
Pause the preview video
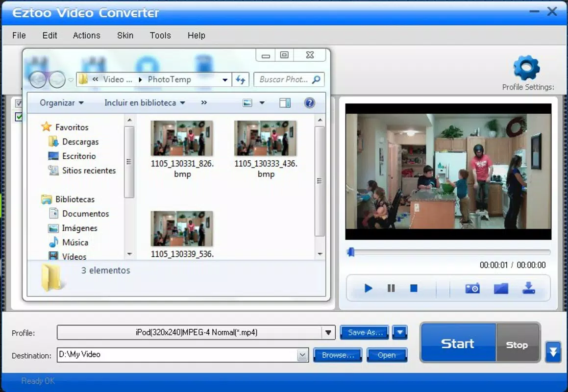click(391, 289)
